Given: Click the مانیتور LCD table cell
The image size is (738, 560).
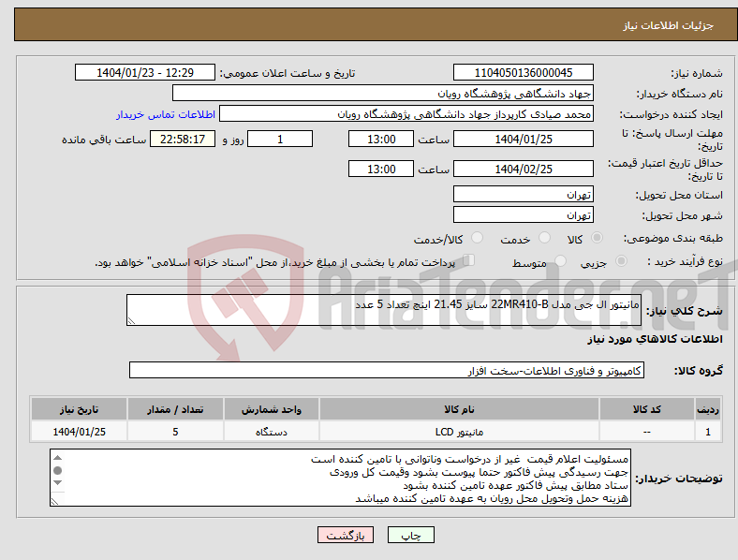Looking at the screenshot, I should [x=459, y=432].
